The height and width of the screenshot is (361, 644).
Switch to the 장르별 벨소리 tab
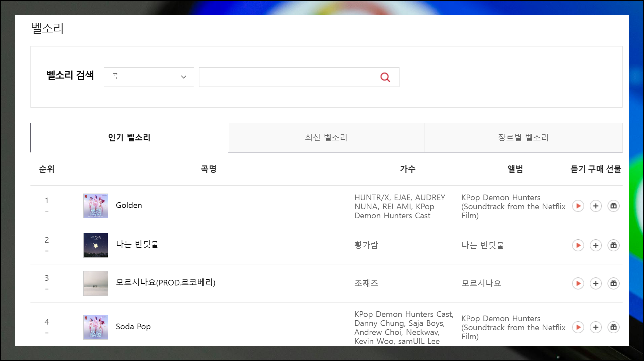523,137
